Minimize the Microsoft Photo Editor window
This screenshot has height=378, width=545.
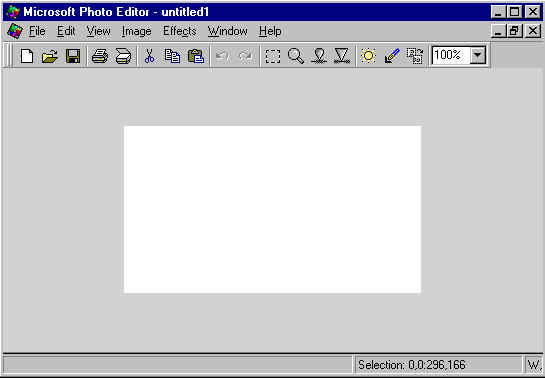(499, 12)
